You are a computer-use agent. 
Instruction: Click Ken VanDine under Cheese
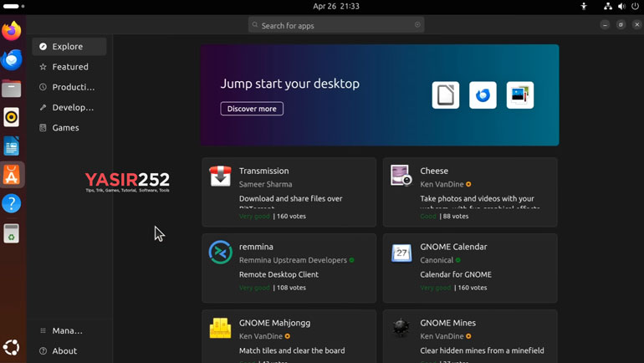pyautogui.click(x=442, y=184)
